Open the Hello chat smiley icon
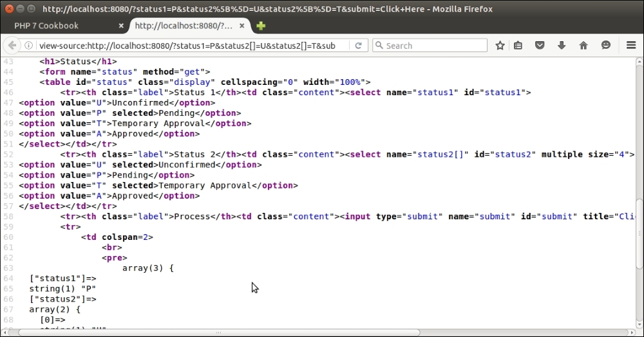 606,46
